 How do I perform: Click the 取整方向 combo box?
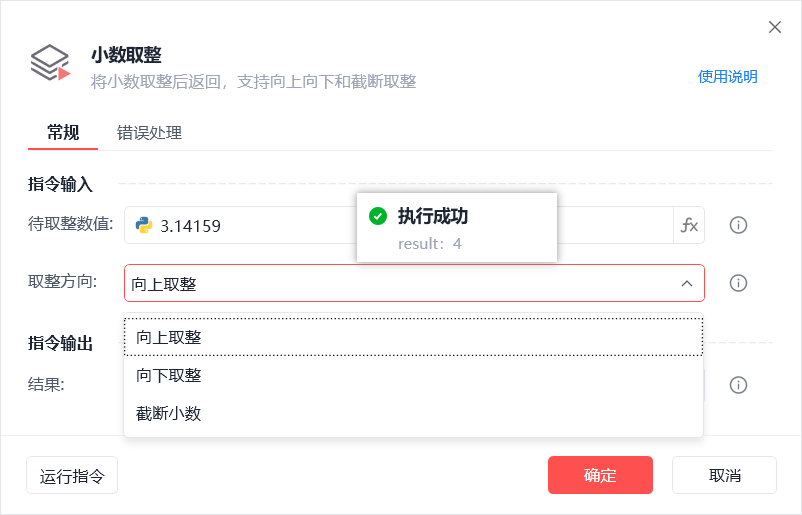pos(414,283)
